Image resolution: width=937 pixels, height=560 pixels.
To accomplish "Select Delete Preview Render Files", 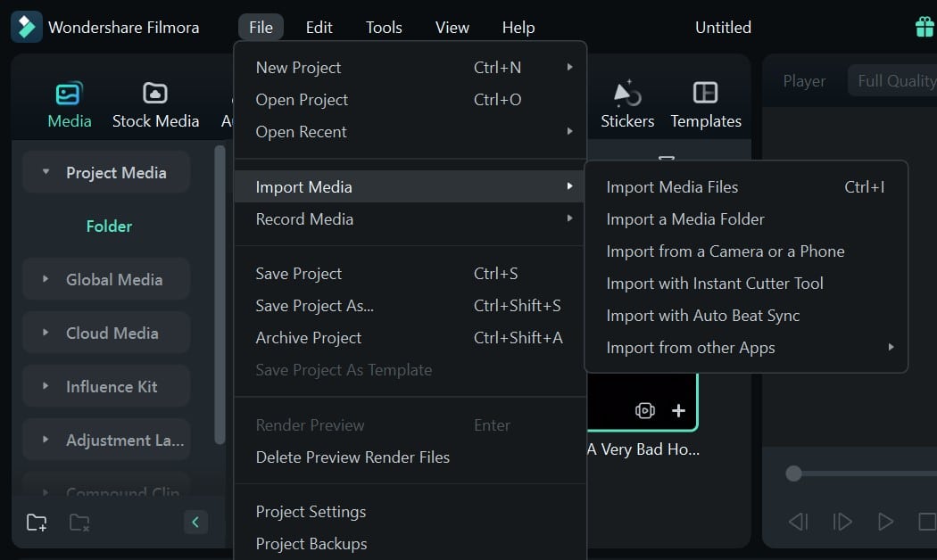I will [410, 457].
